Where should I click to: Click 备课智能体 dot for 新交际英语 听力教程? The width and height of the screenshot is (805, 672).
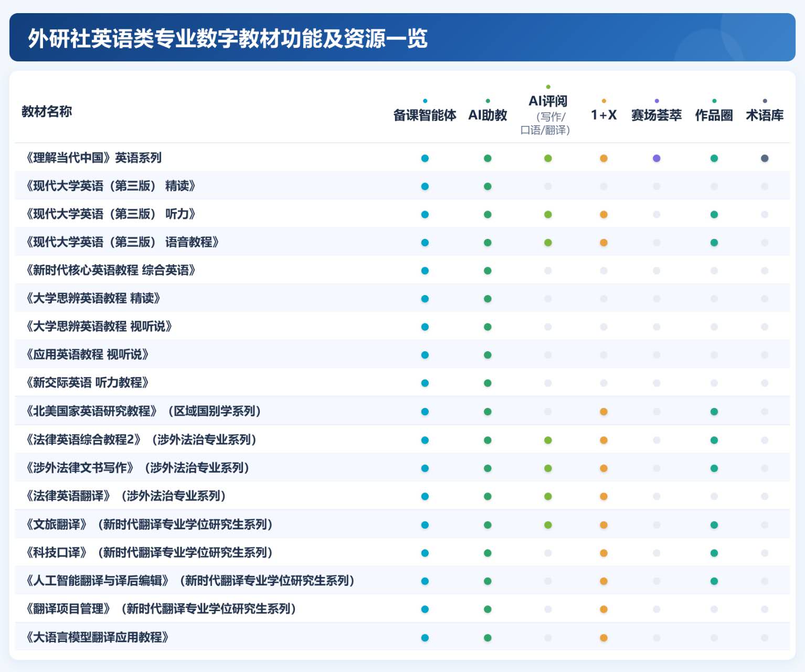click(425, 383)
